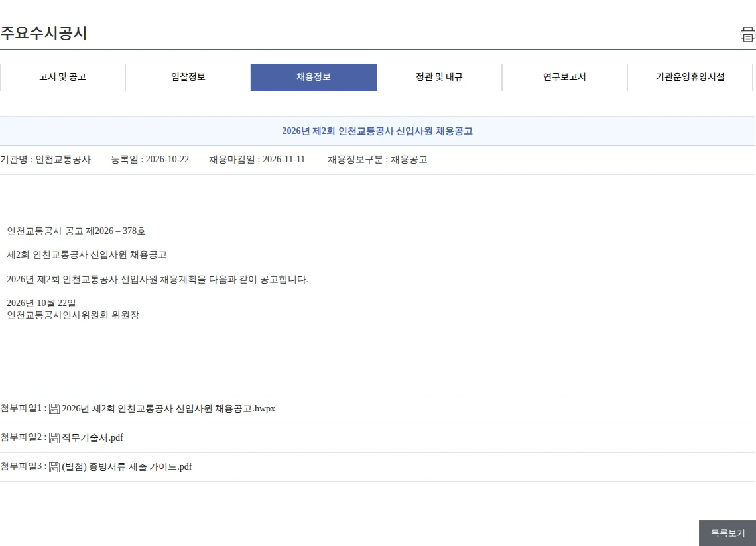Download (별첨) 증빙서류 제출 가이드.pdf
This screenshot has height=546, width=756.
(x=127, y=467)
